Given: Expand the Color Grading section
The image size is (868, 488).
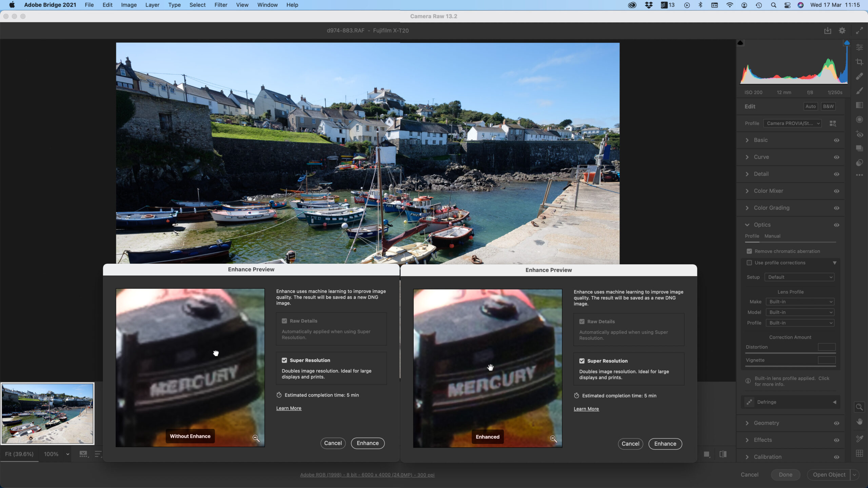Looking at the screenshot, I should pyautogui.click(x=771, y=208).
